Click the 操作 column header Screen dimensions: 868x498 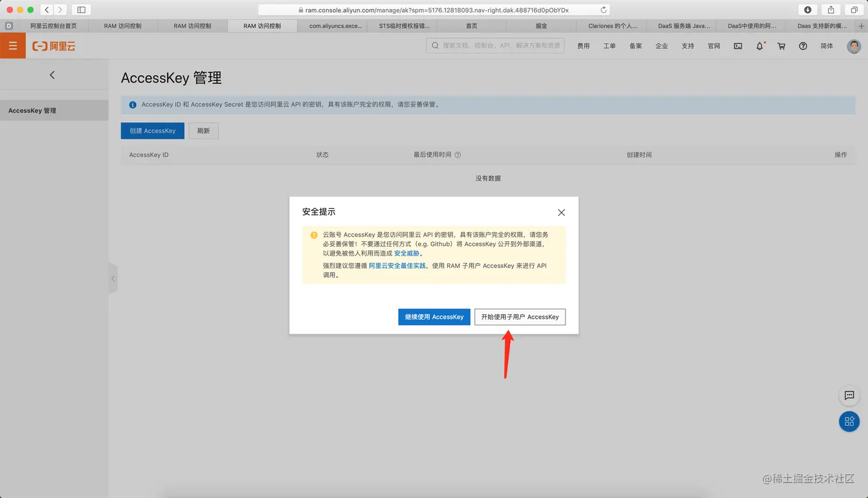840,155
